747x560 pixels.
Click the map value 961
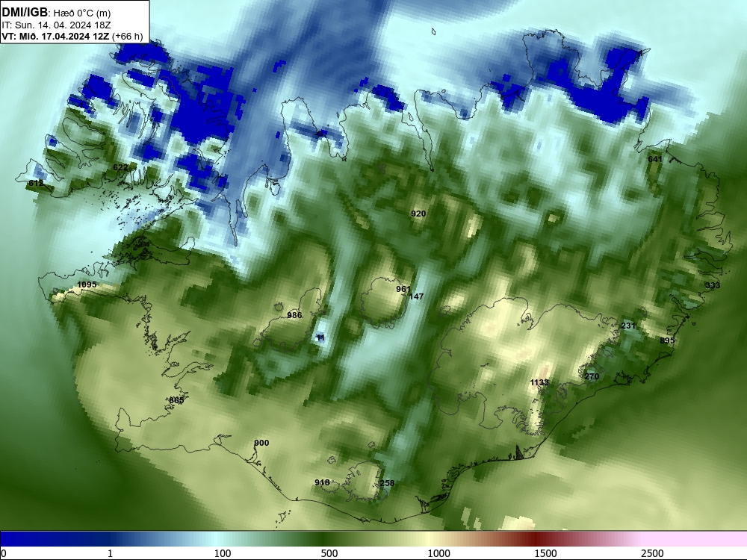pos(403,289)
